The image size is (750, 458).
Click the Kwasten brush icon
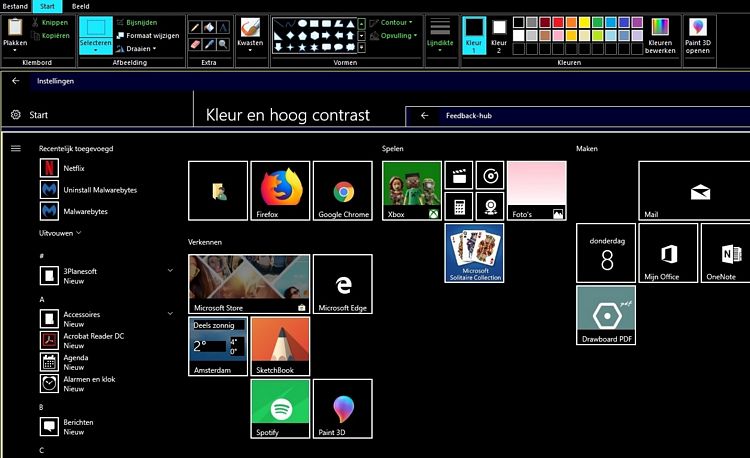[250, 28]
